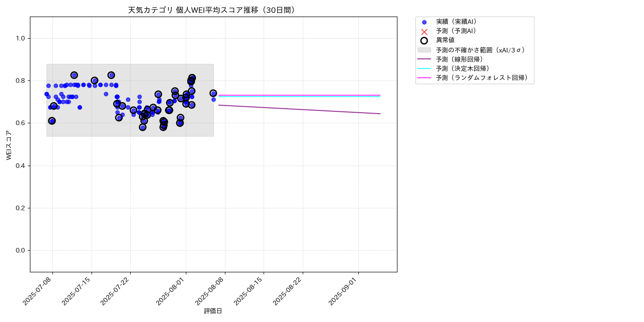
Task: Select the cyan line sample for 決定木回帰 in legend
Action: (424, 69)
